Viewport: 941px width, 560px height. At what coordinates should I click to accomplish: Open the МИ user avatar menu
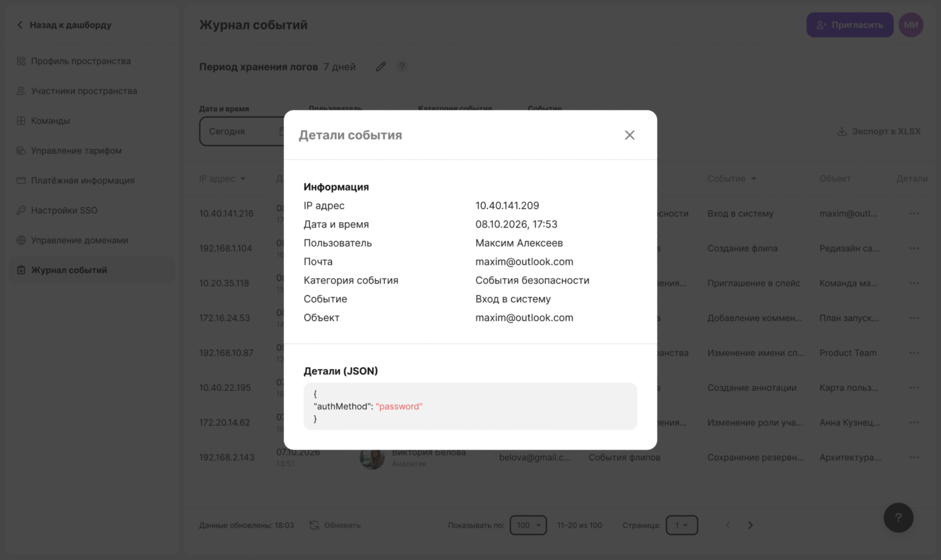click(x=911, y=25)
